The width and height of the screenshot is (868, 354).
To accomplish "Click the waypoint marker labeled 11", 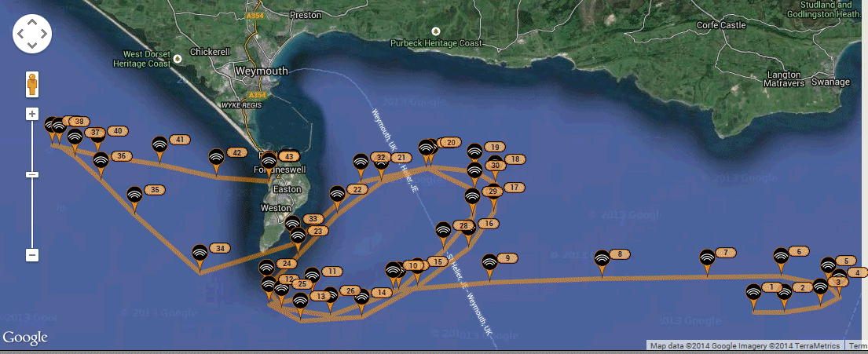I will point(313,276).
